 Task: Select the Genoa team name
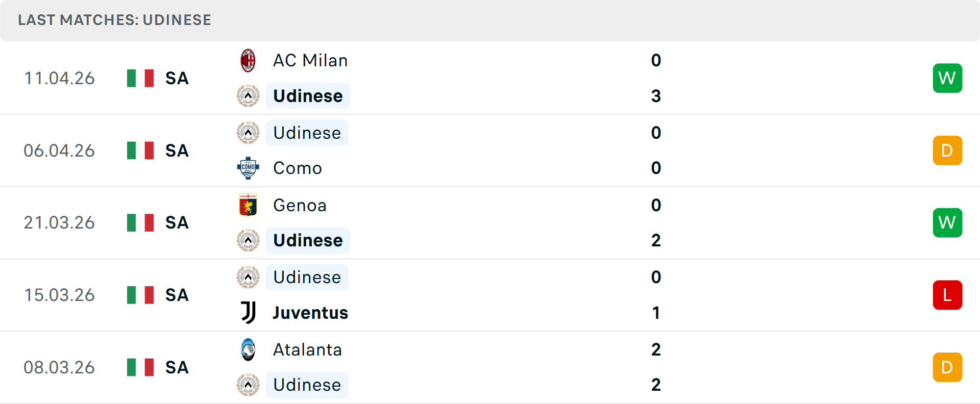[x=300, y=205]
